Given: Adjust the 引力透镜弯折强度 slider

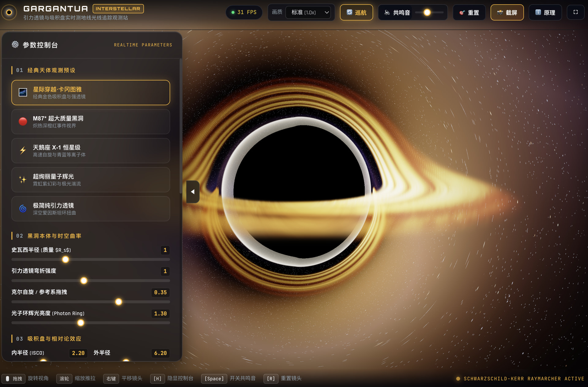Looking at the screenshot, I should coord(91,281).
